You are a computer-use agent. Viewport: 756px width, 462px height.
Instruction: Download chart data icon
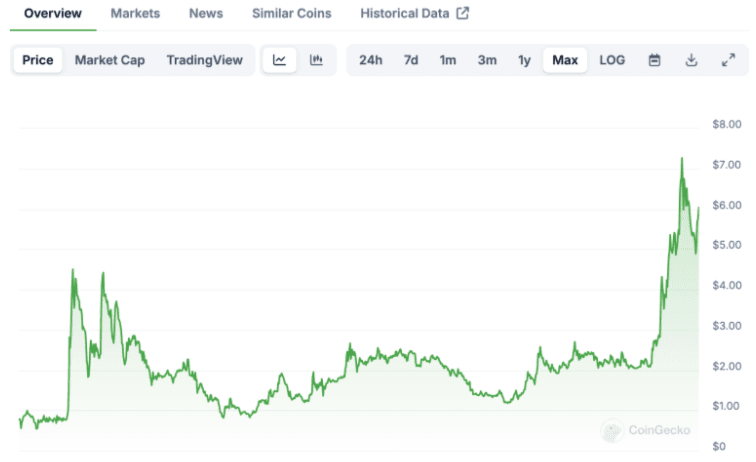tap(691, 60)
